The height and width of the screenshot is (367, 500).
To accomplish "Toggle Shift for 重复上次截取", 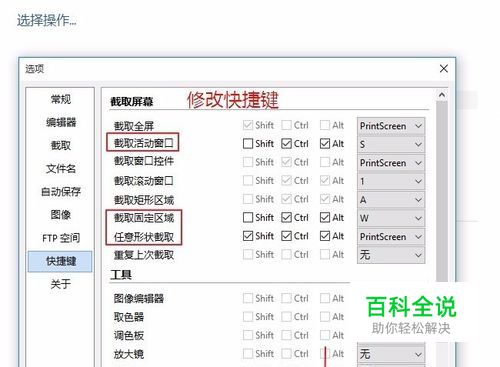I will pos(248,255).
